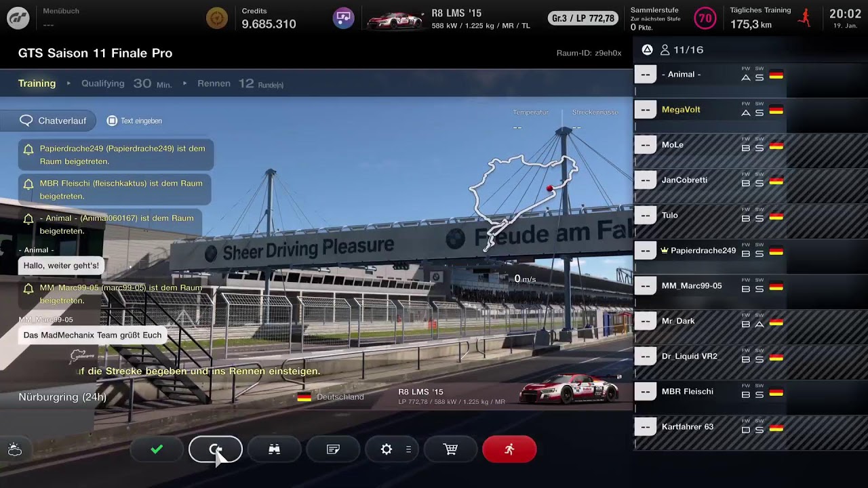Image resolution: width=868 pixels, height=488 pixels.
Task: Open the collector level 70 circle
Action: tap(706, 18)
